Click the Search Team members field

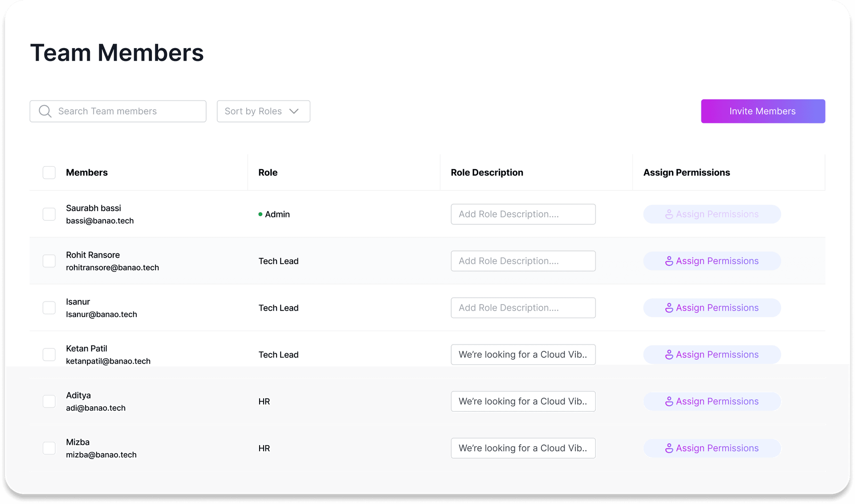tap(125, 111)
